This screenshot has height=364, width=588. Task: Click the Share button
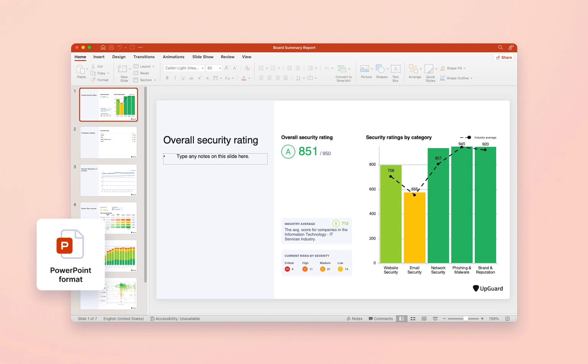(x=503, y=57)
